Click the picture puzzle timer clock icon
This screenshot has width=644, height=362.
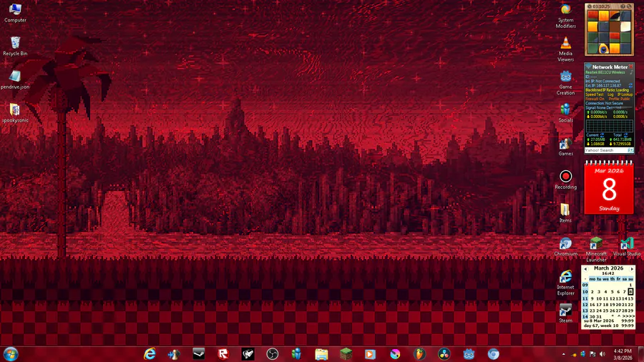pos(590,6)
